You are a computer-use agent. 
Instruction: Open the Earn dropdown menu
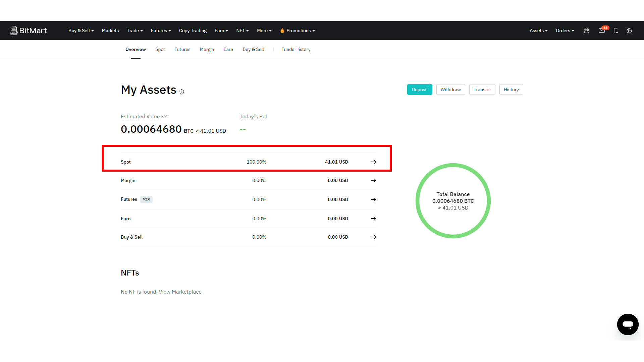coord(221,31)
